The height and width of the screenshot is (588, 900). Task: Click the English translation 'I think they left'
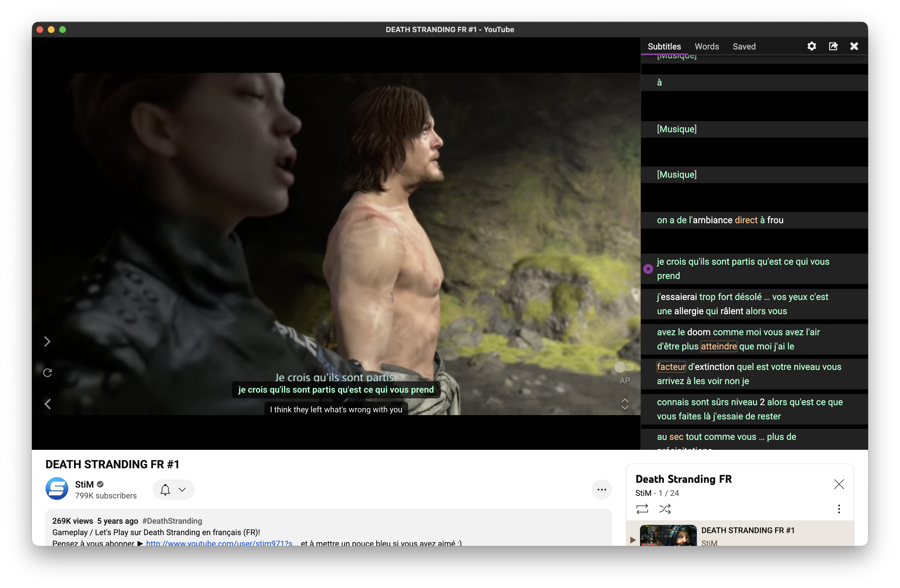[x=336, y=409]
